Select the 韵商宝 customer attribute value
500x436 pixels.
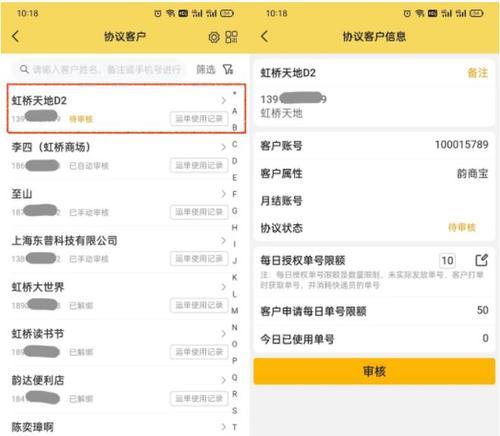tap(472, 173)
